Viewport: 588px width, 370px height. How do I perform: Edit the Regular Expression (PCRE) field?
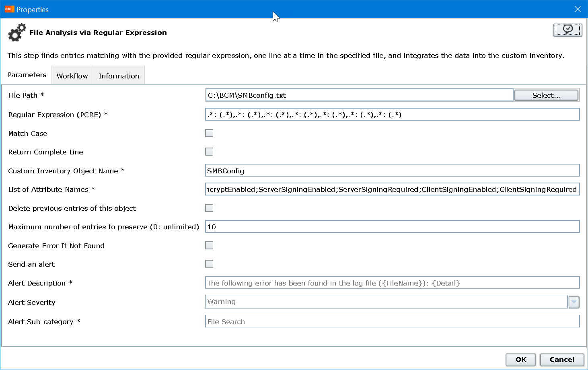pyautogui.click(x=392, y=115)
